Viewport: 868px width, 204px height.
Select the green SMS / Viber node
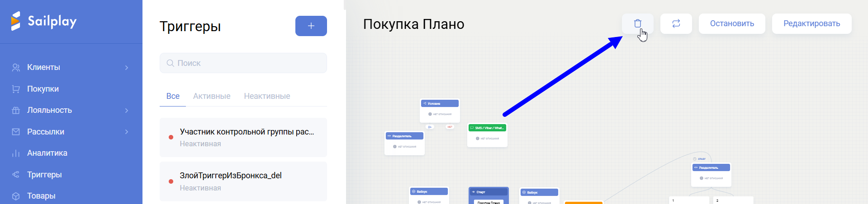coord(487,128)
